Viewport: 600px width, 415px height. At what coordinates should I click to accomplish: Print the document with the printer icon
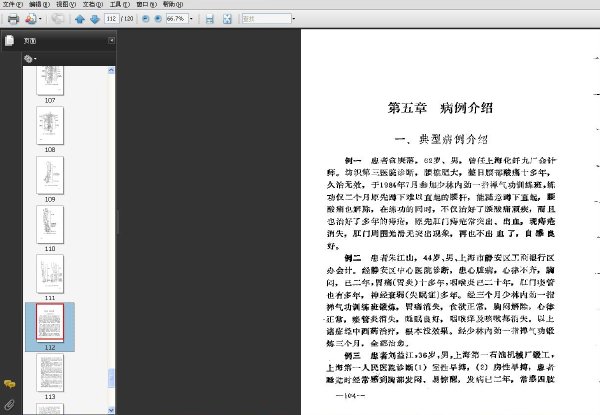[13, 19]
